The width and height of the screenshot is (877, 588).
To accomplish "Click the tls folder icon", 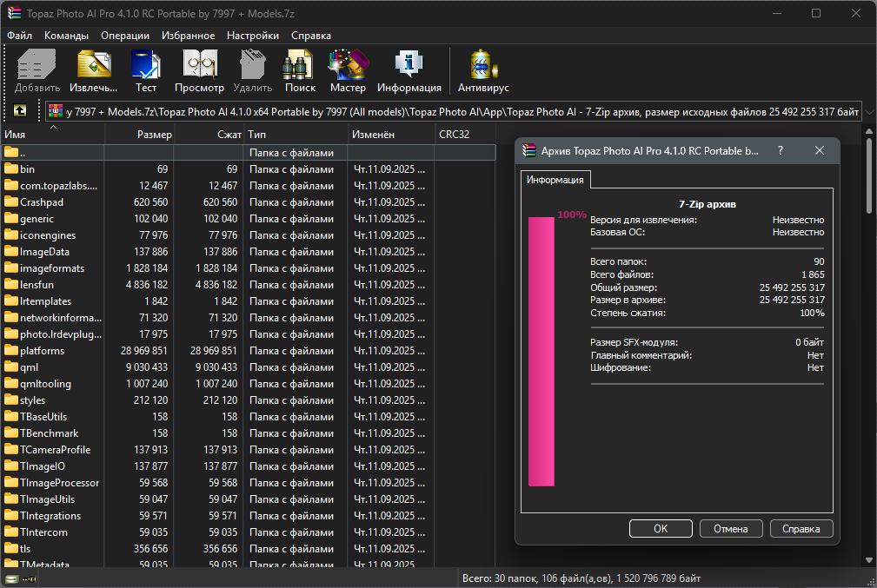I will pyautogui.click(x=11, y=548).
